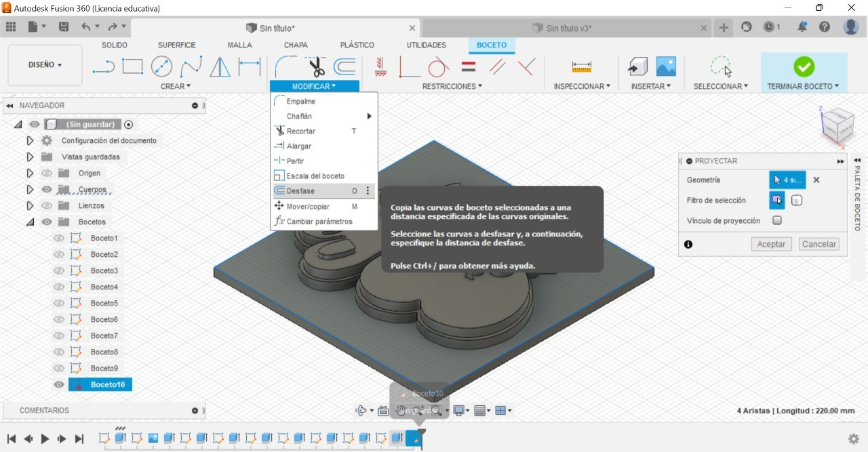Click the selection tool under Seleccionar
This screenshot has height=452, width=868.
(x=721, y=66)
